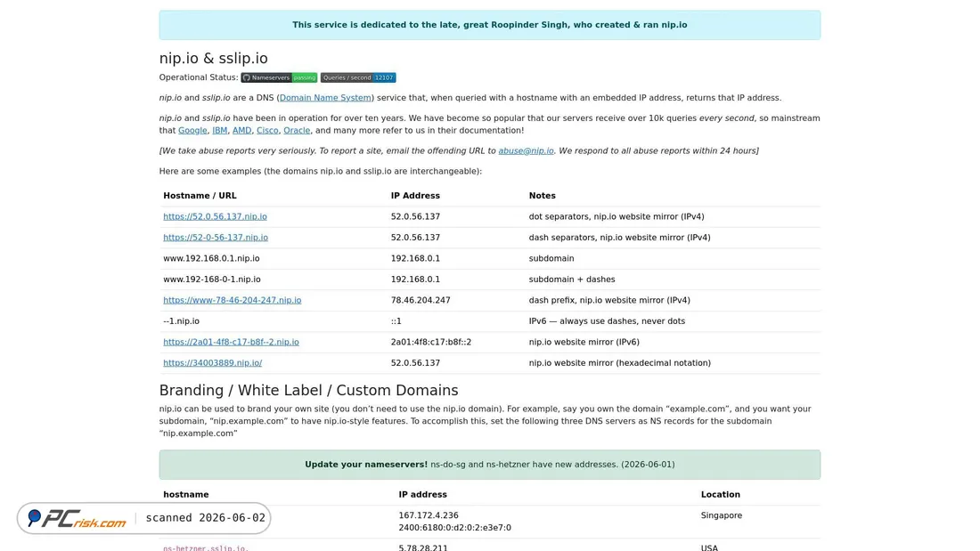Open the Cisco documentation link

click(267, 131)
